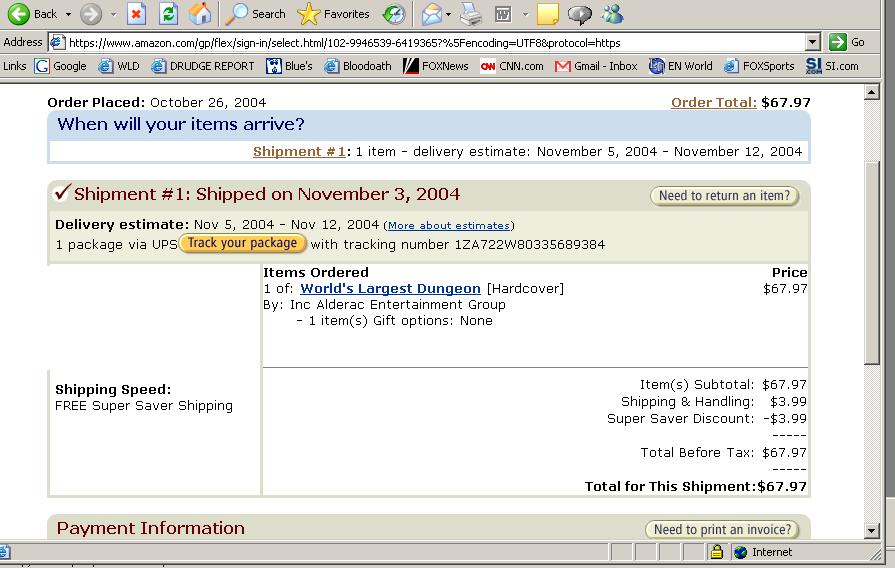Click the green Back arrow icon
This screenshot has height=568, width=895.
[x=18, y=14]
